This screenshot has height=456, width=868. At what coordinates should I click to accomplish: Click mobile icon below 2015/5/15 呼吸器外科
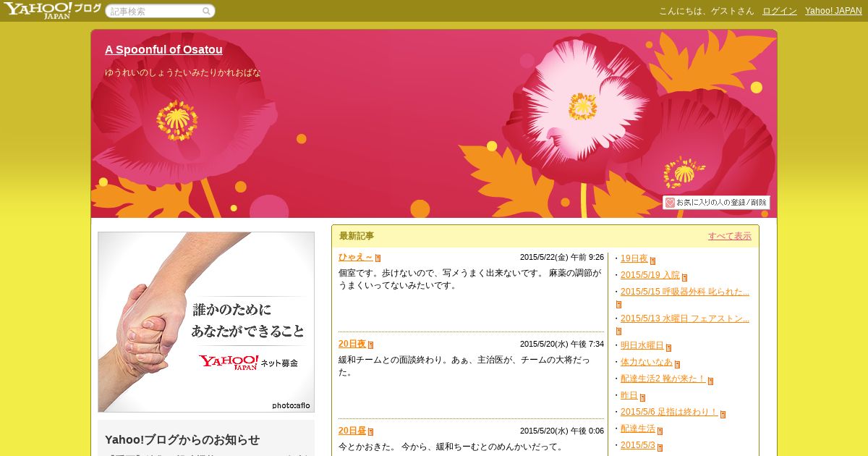(619, 305)
